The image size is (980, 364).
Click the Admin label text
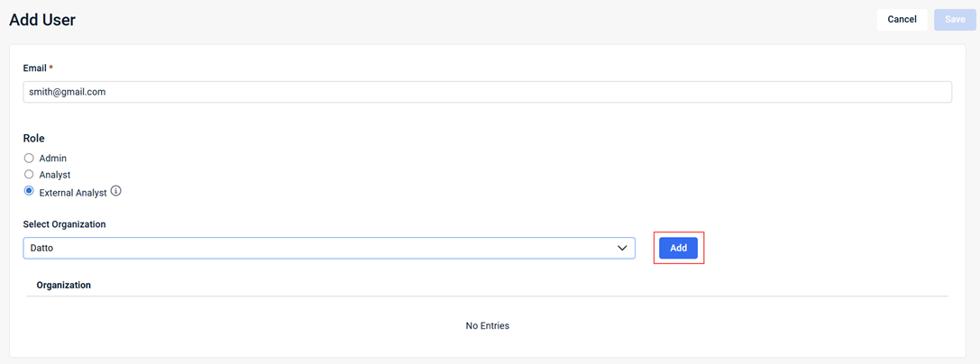click(x=53, y=159)
